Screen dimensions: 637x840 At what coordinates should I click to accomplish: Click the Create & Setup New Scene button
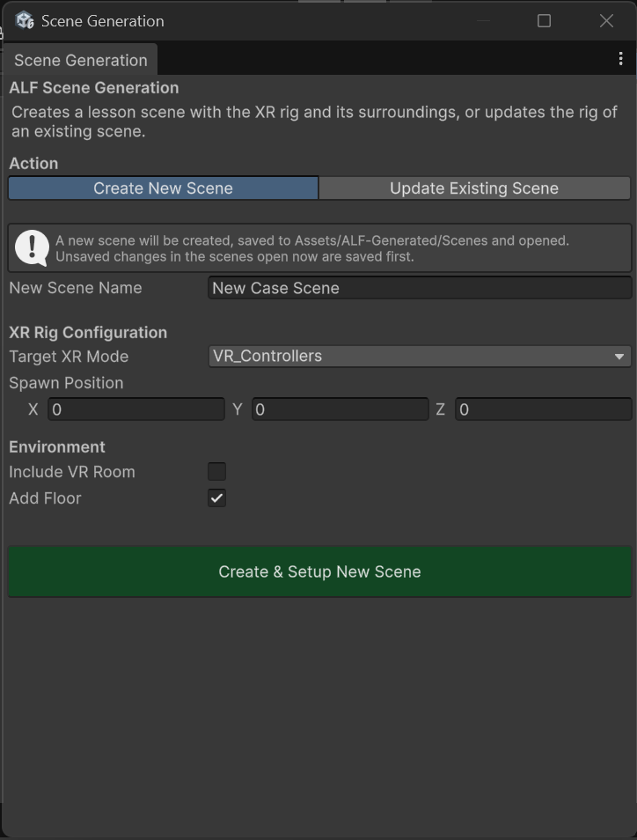pyautogui.click(x=319, y=571)
